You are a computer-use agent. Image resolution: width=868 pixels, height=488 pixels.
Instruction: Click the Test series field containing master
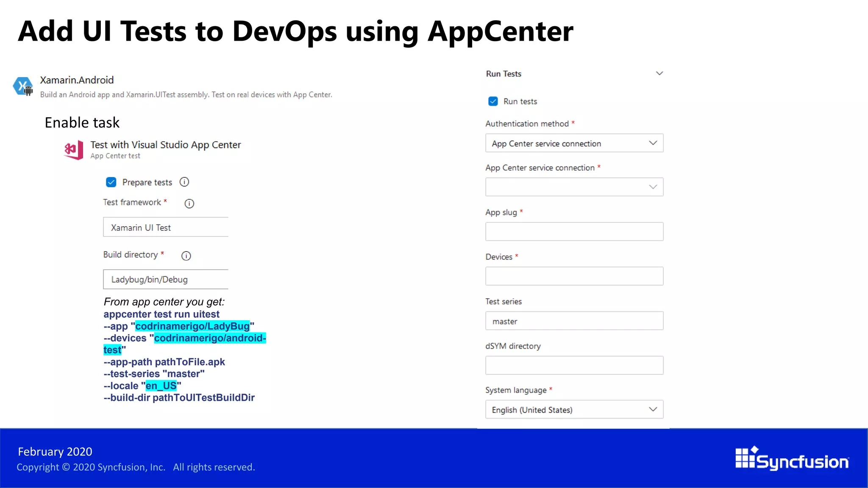point(574,321)
